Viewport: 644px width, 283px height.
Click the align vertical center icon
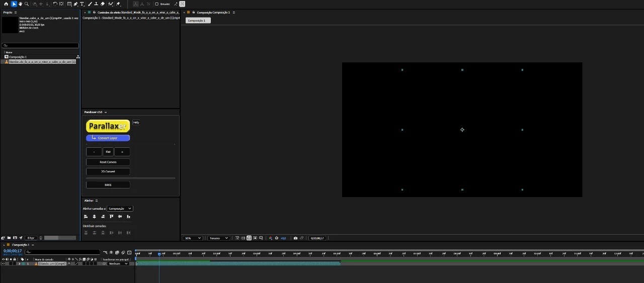click(120, 217)
